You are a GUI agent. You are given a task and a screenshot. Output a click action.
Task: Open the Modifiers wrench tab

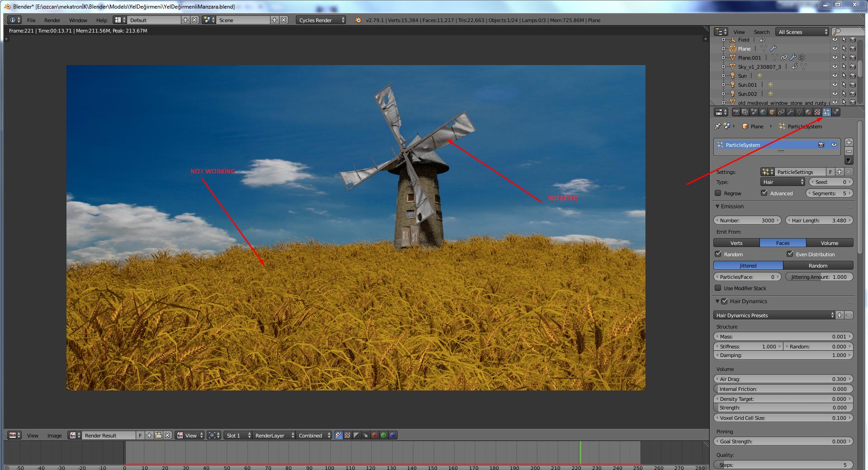[x=790, y=112]
